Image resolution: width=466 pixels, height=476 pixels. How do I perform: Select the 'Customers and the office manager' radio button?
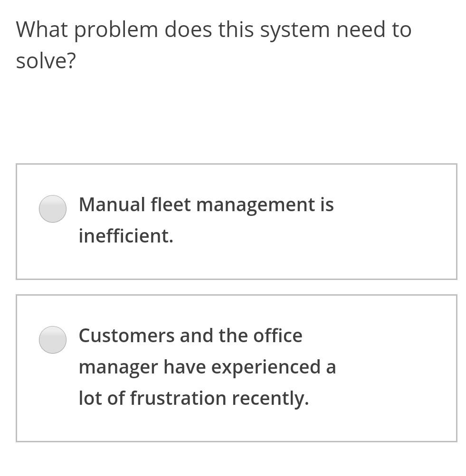53,339
